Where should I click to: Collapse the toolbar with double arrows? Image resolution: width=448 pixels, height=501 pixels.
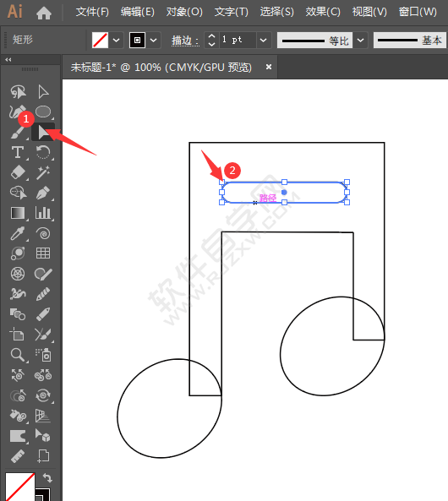pyautogui.click(x=8, y=60)
